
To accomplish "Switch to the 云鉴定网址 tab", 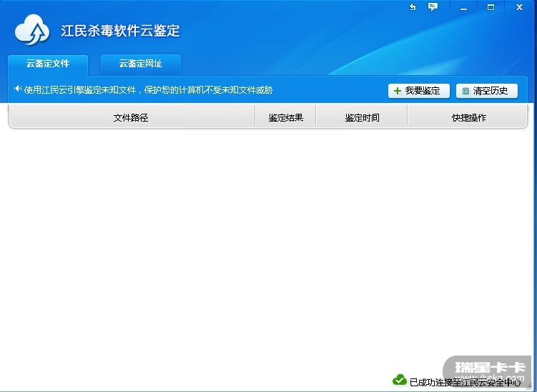I will coord(141,64).
